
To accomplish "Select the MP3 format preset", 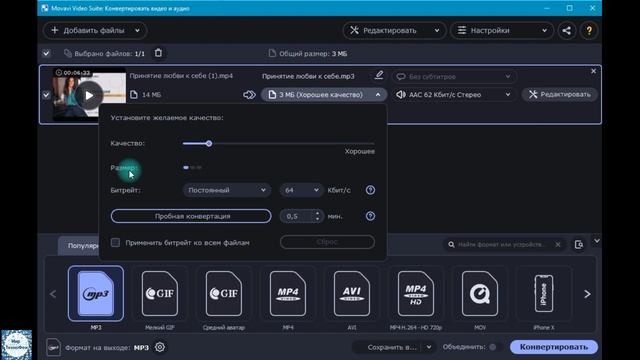I will point(96,293).
